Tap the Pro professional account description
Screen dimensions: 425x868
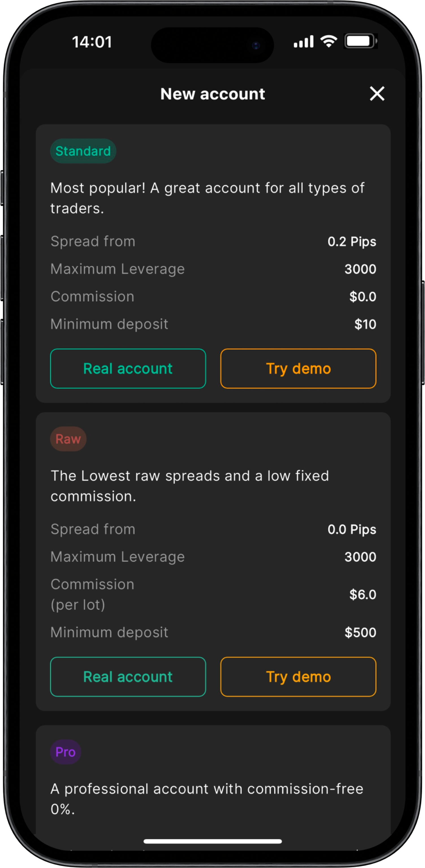[x=207, y=799]
